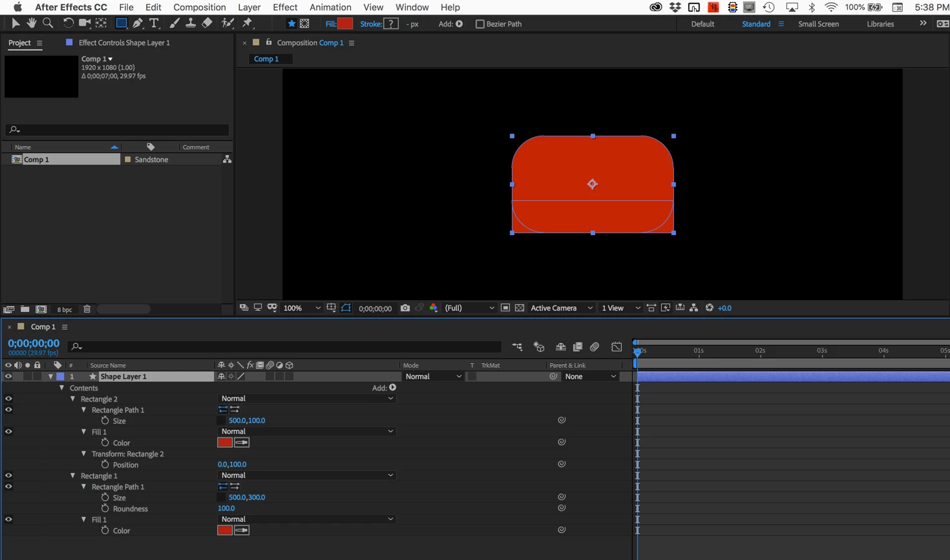Select the Puppet Pin tool
This screenshot has height=560, width=950.
click(x=248, y=23)
